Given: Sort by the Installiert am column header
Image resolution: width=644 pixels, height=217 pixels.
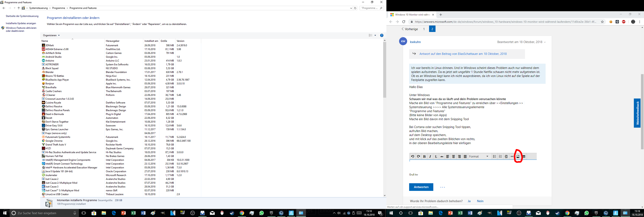Looking at the screenshot, I should pyautogui.click(x=151, y=41).
